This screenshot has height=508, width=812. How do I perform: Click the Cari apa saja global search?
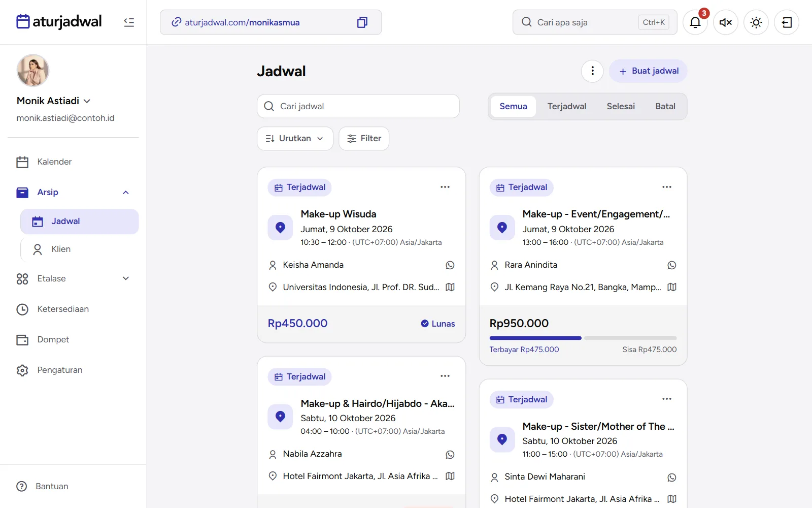click(595, 22)
